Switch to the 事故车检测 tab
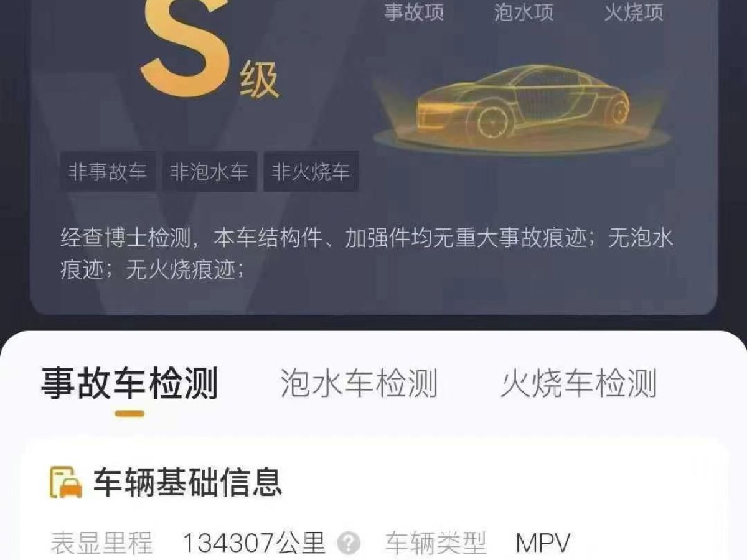Viewport: 747px width, 560px height. 129,383
